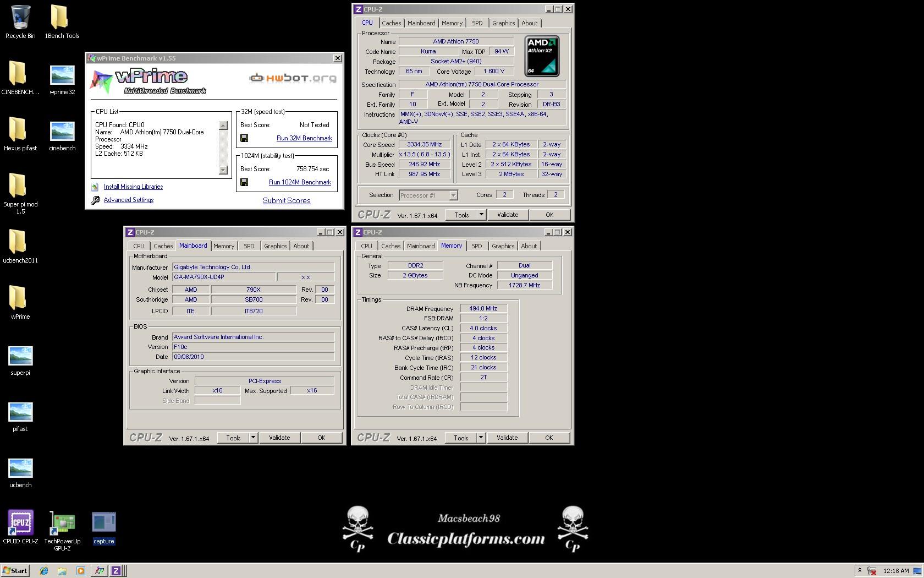Click the Advanced Settings wrench icon
This screenshot has height=578, width=924.
[x=95, y=200]
